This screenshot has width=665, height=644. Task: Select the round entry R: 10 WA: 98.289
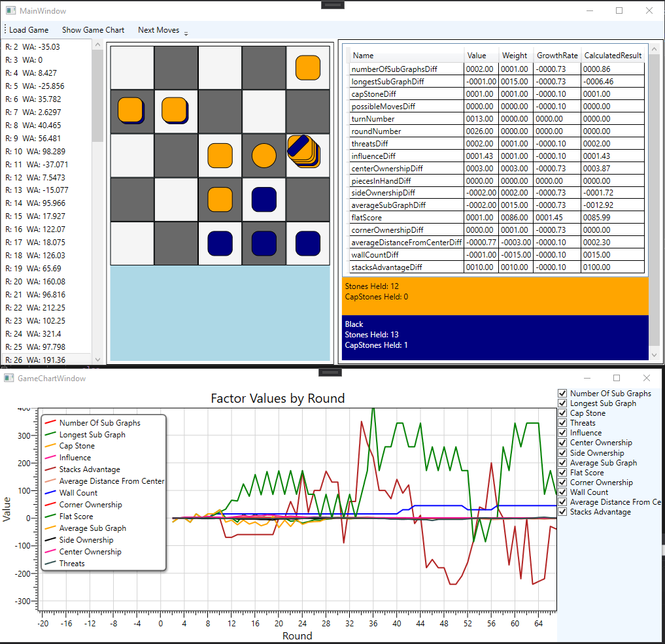tap(36, 151)
